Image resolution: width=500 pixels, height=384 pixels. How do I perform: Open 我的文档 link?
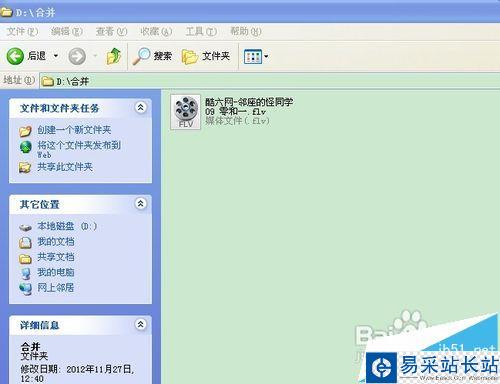pyautogui.click(x=56, y=241)
